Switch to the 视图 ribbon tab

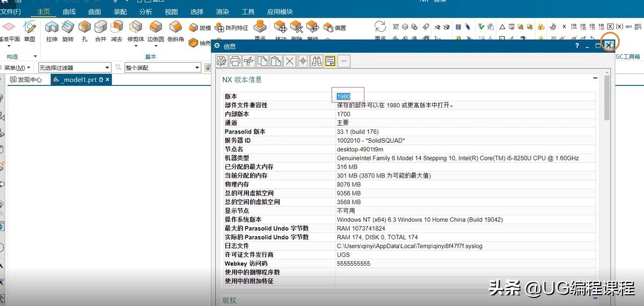click(171, 11)
